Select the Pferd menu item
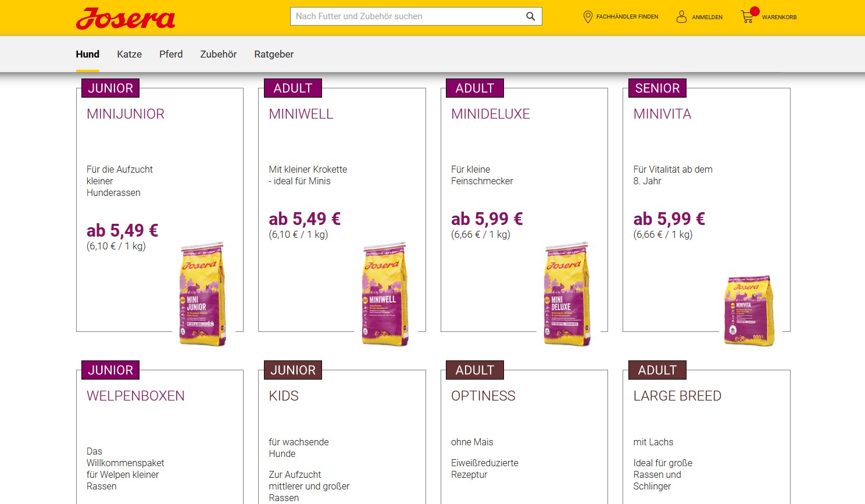The width and height of the screenshot is (865, 504). (171, 54)
